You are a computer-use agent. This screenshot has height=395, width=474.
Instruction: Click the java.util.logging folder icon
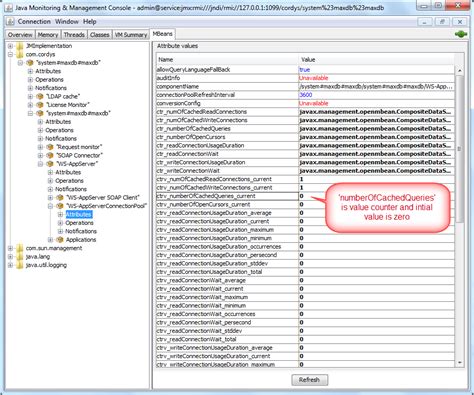tap(20, 265)
